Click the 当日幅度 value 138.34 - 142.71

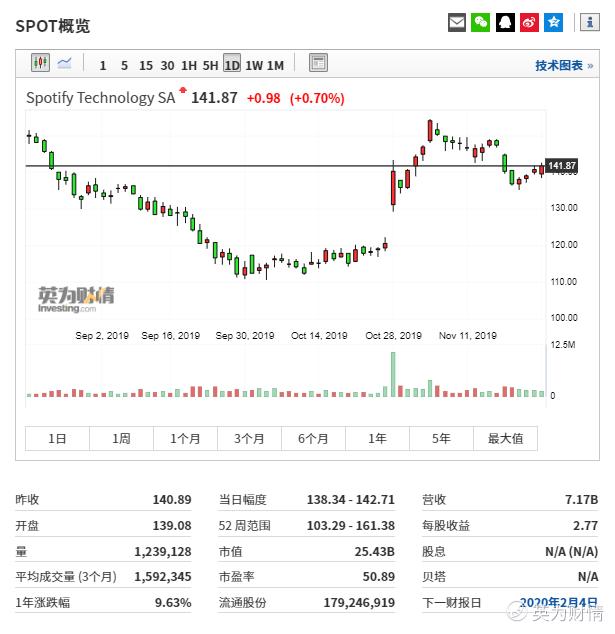click(351, 499)
